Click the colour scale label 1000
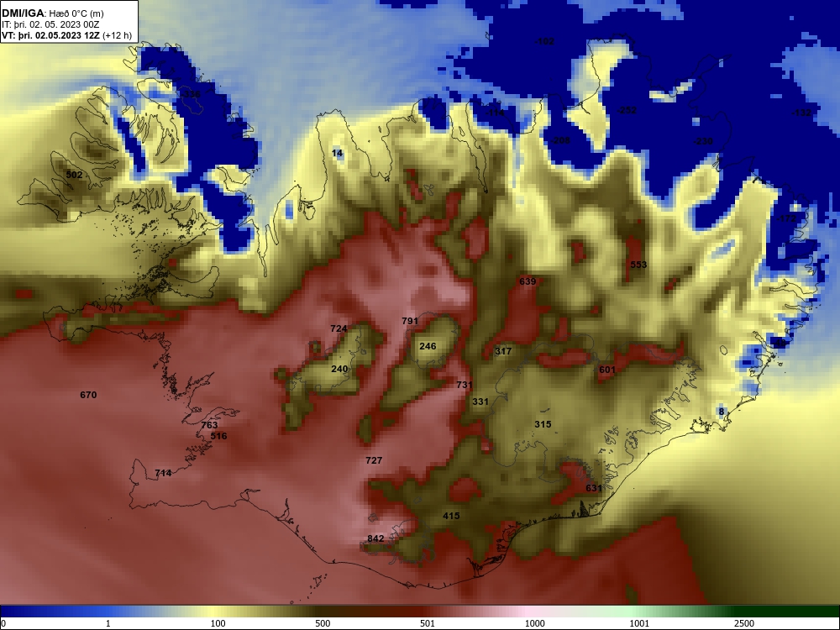Viewport: 840px width, 630px height. 534,624
